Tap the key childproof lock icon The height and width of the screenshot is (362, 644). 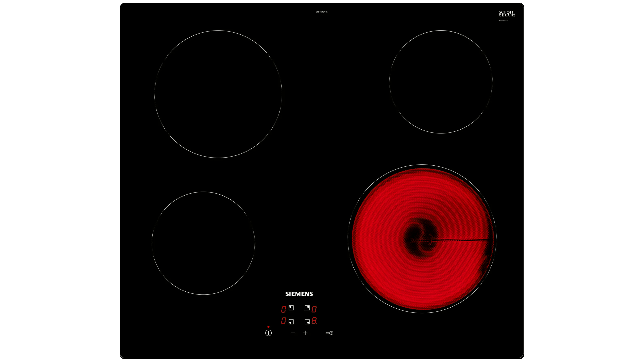(x=329, y=333)
